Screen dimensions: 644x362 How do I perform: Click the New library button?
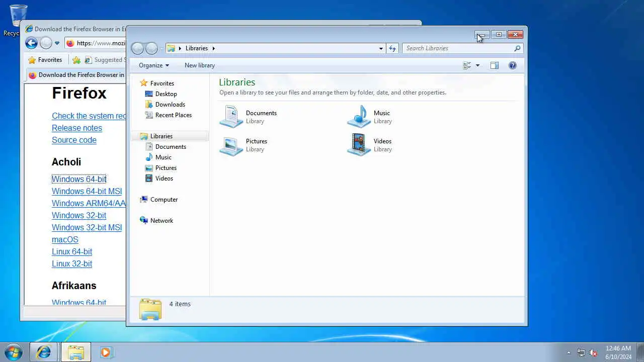tap(200, 65)
